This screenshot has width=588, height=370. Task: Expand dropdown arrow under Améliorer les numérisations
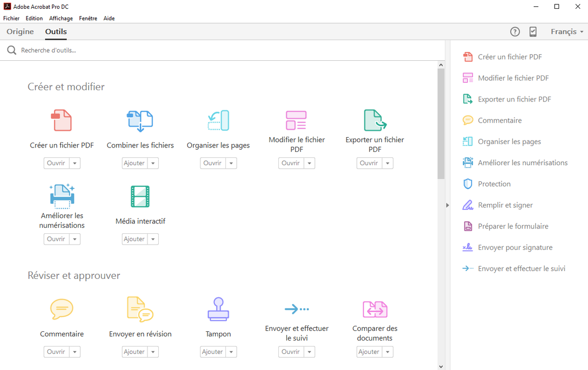click(74, 239)
